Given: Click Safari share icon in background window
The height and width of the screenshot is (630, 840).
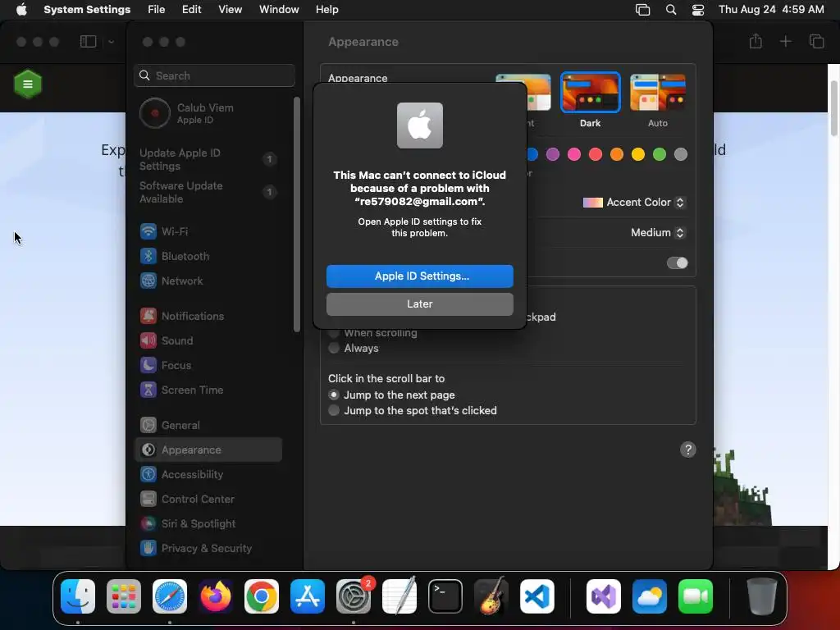Looking at the screenshot, I should [x=756, y=41].
